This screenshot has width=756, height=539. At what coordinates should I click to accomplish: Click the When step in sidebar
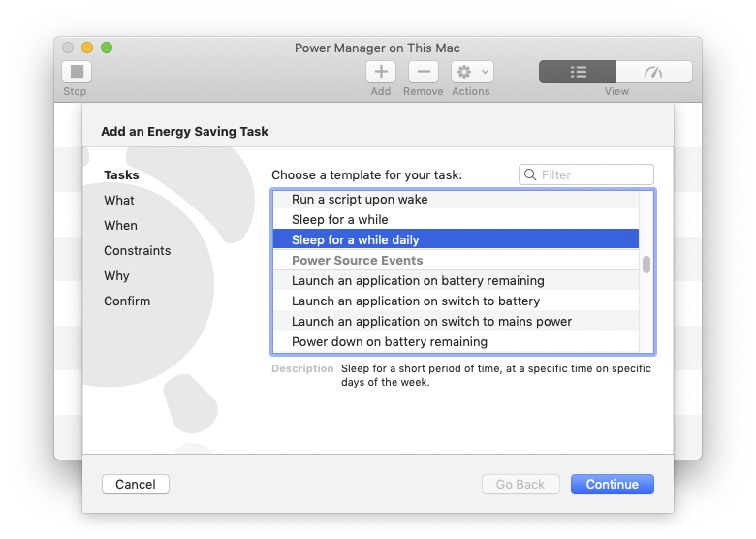point(120,225)
